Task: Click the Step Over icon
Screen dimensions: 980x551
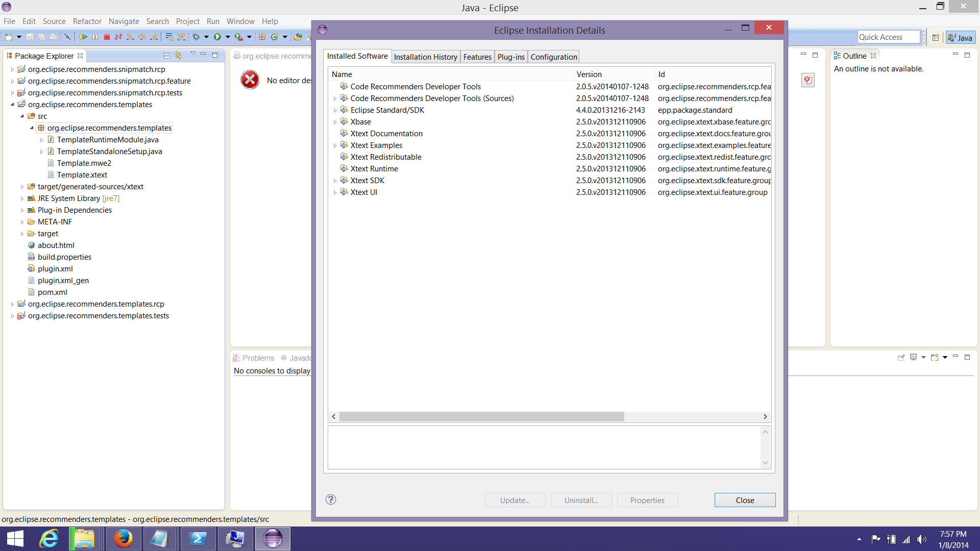Action: point(142,37)
